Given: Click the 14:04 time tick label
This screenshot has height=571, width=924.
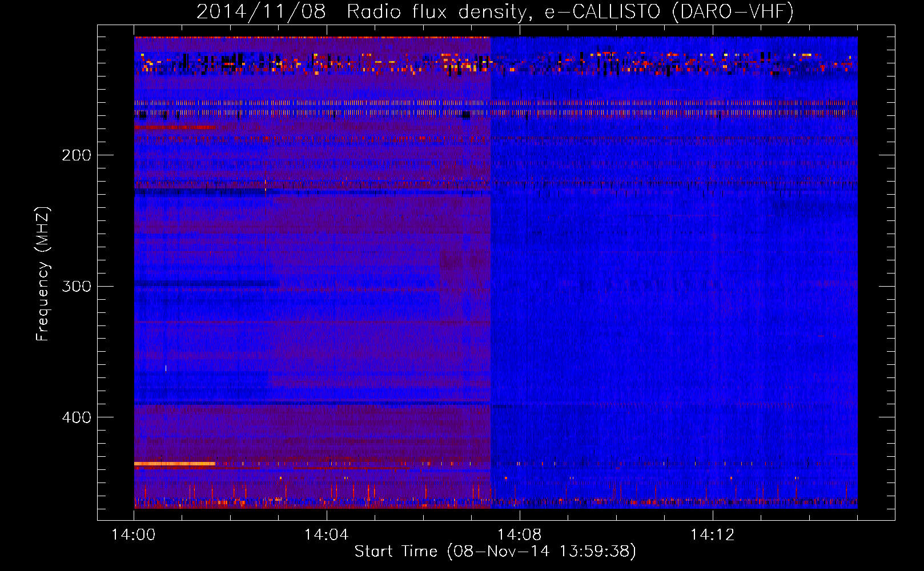Looking at the screenshot, I should point(326,535).
